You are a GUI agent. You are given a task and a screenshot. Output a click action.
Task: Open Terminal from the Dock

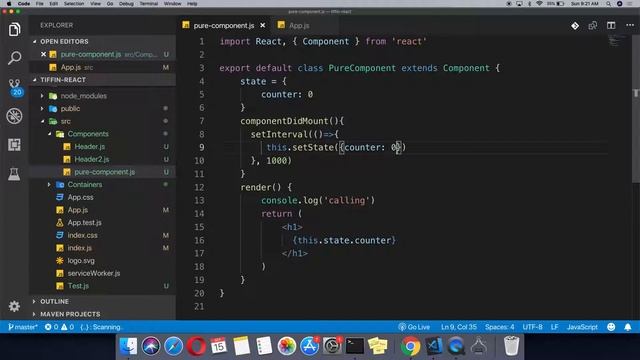(x=355, y=346)
